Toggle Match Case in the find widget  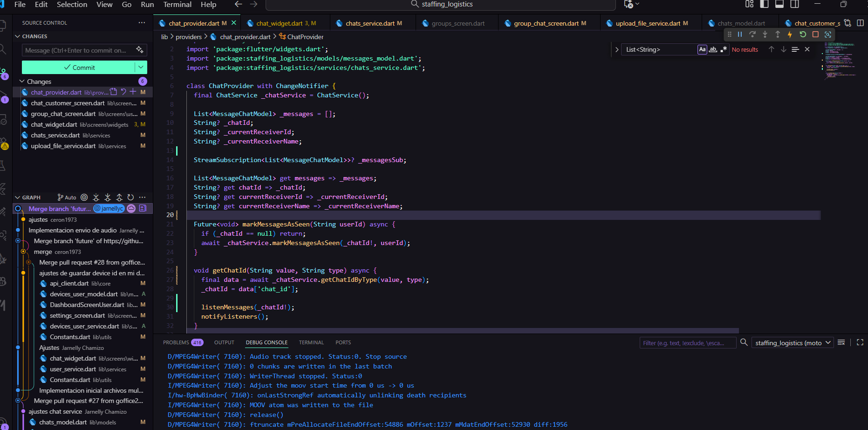(x=702, y=49)
